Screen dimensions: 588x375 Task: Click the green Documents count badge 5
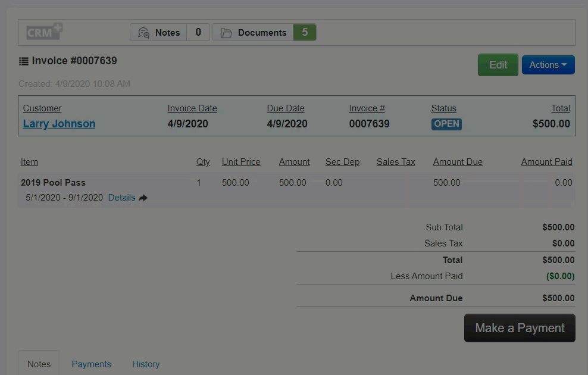click(305, 33)
